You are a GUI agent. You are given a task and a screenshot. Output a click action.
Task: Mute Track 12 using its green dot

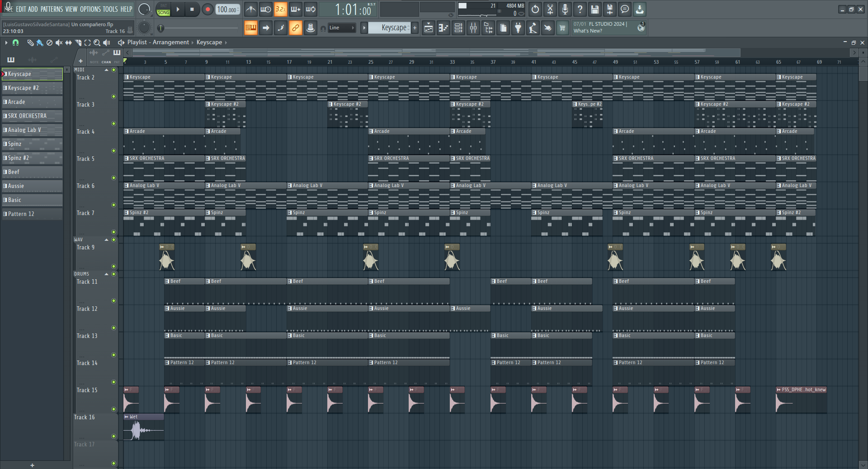[x=113, y=328]
